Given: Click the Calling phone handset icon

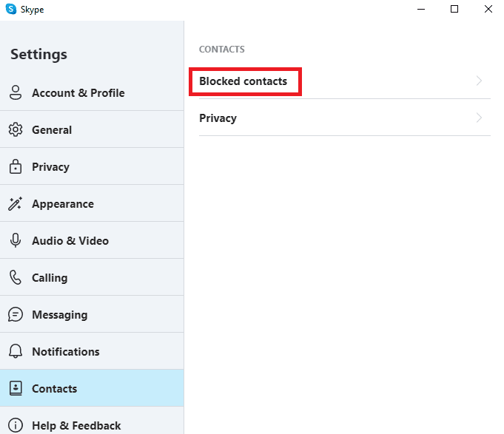Looking at the screenshot, I should click(15, 277).
